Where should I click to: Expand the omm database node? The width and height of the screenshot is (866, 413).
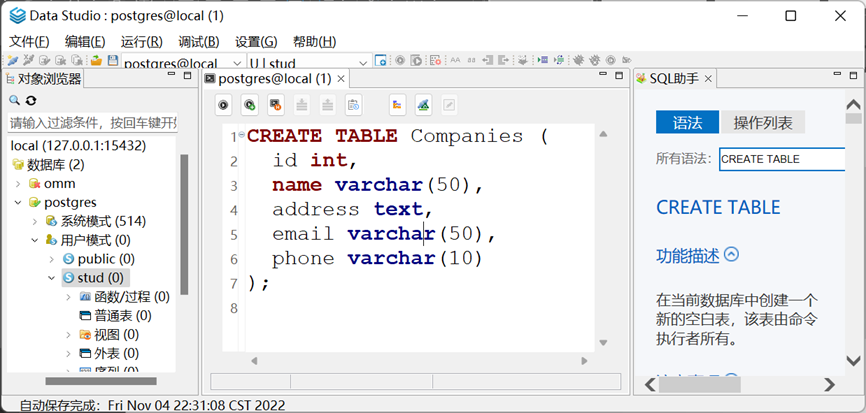[x=18, y=183]
